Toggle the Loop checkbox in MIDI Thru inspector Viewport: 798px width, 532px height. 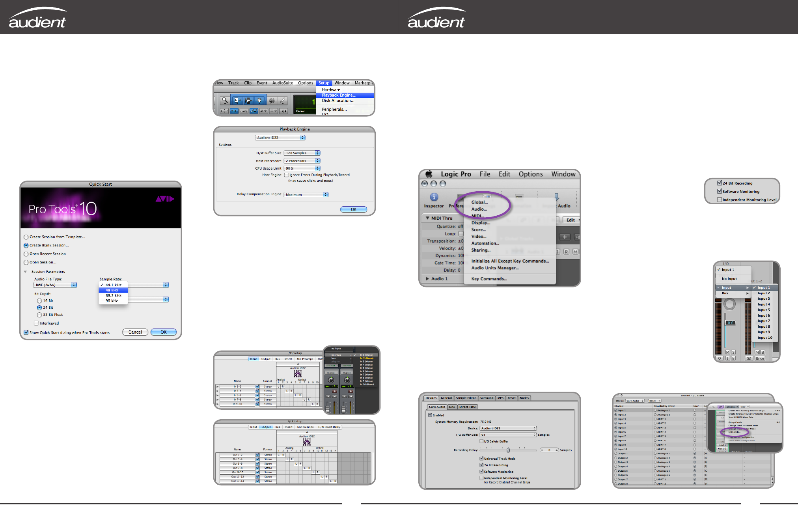tap(461, 234)
